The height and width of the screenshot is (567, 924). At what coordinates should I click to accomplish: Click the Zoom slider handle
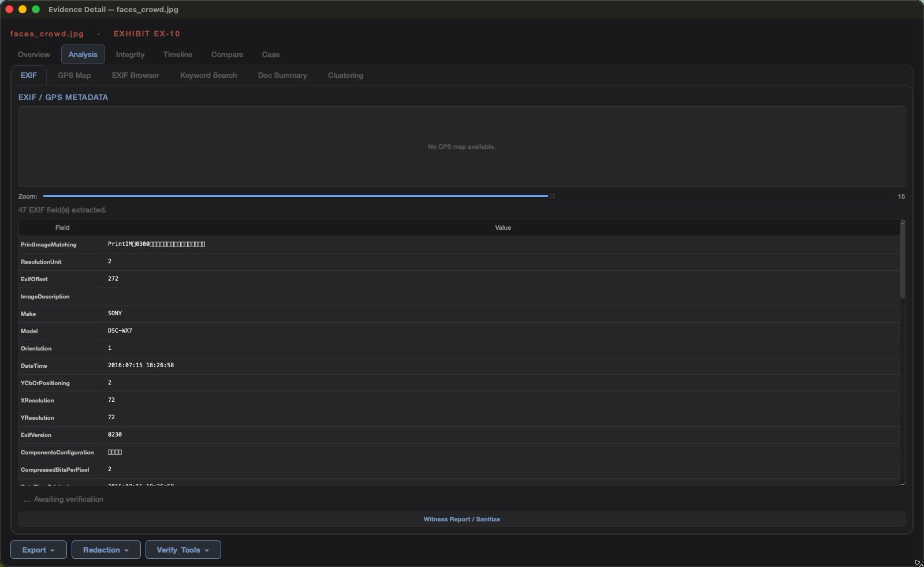pos(552,196)
